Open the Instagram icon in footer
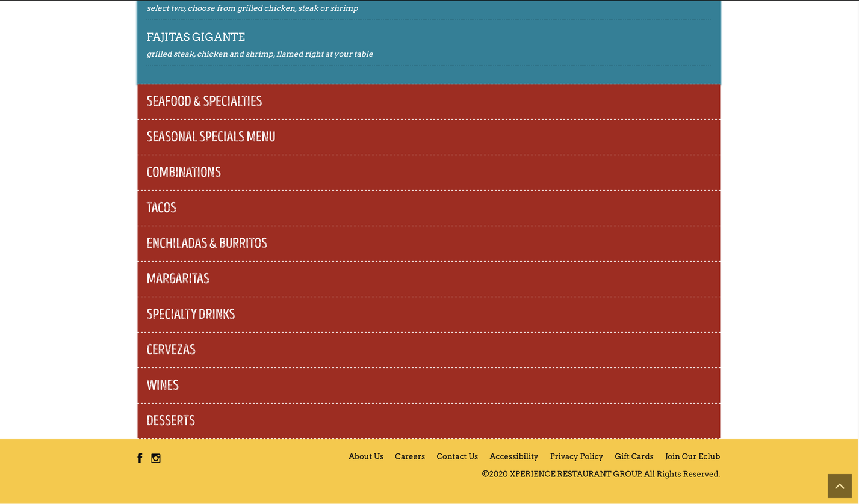Viewport: 859px width, 504px height. (156, 458)
